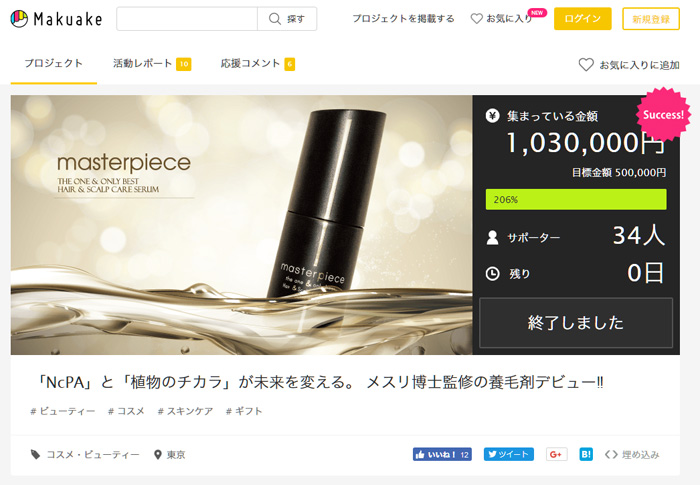Click the Hatena B! bookmark icon

[x=586, y=454]
